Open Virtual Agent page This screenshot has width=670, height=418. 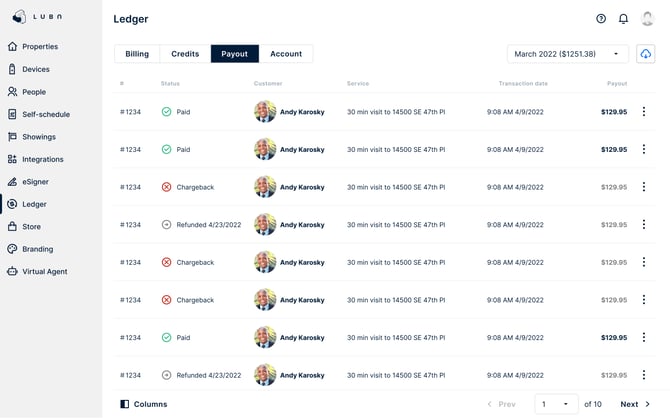coord(38,271)
